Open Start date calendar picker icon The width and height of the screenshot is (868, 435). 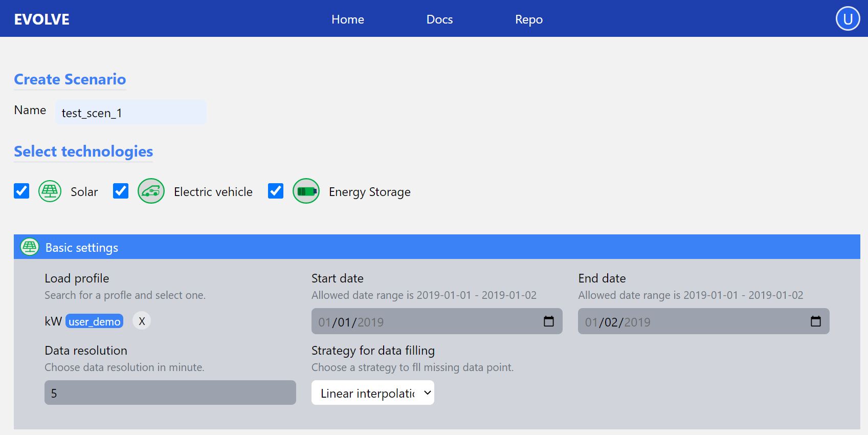(x=548, y=321)
